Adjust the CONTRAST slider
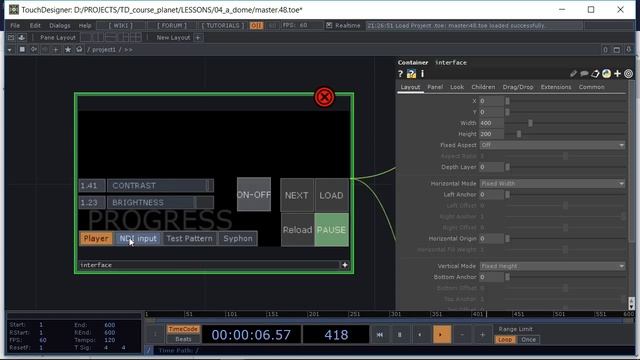This screenshot has height=360, width=640. click(x=160, y=186)
